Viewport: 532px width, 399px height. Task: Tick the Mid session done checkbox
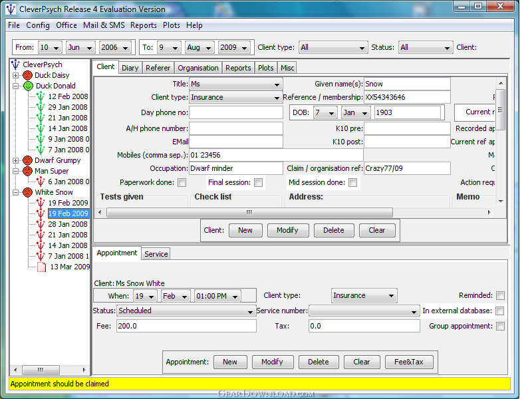point(353,182)
